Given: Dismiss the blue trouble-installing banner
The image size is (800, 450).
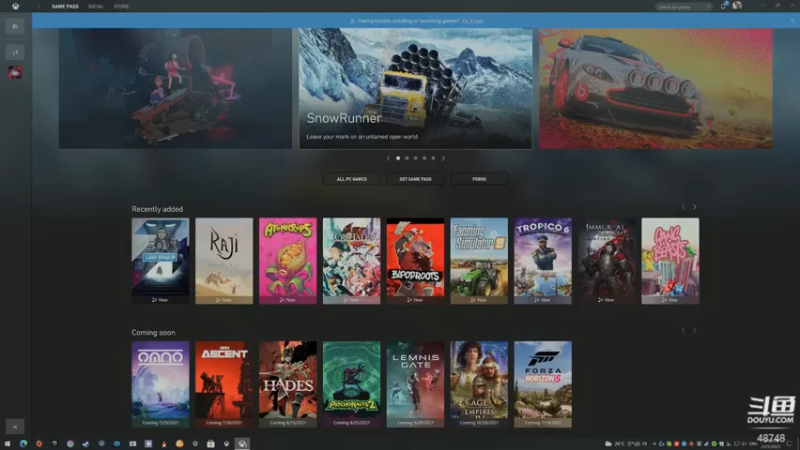Looking at the screenshot, I should click(792, 20).
